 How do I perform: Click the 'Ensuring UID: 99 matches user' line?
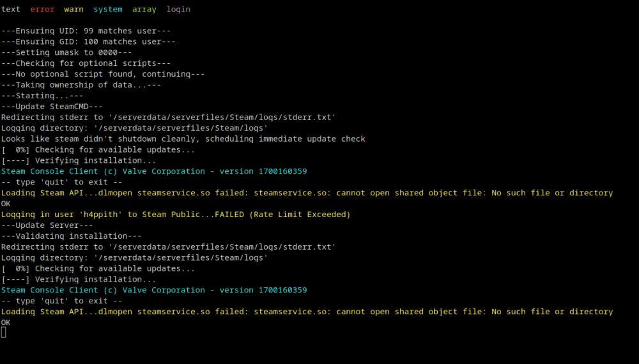(x=86, y=31)
